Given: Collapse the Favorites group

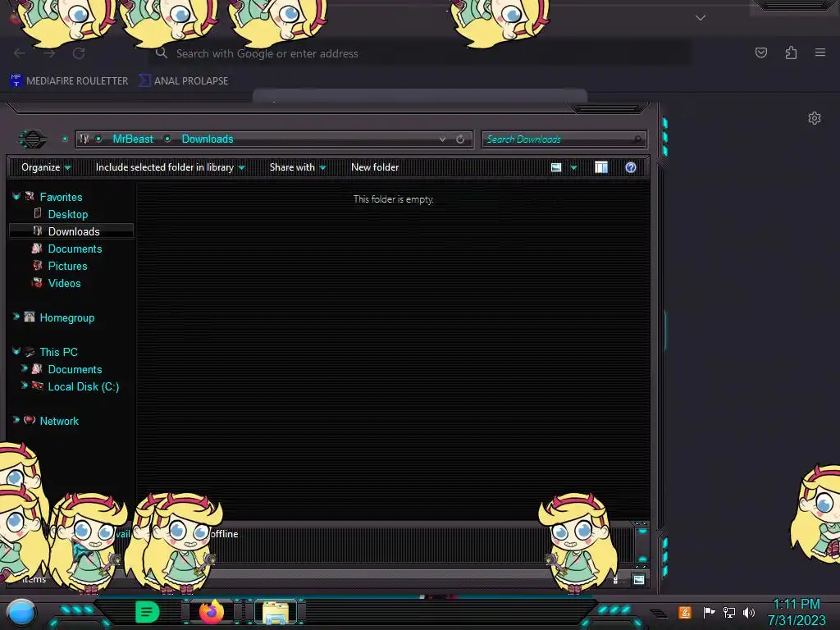Looking at the screenshot, I should 16,197.
